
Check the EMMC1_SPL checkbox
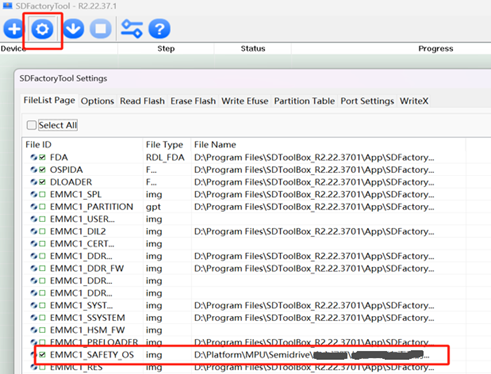tap(42, 194)
